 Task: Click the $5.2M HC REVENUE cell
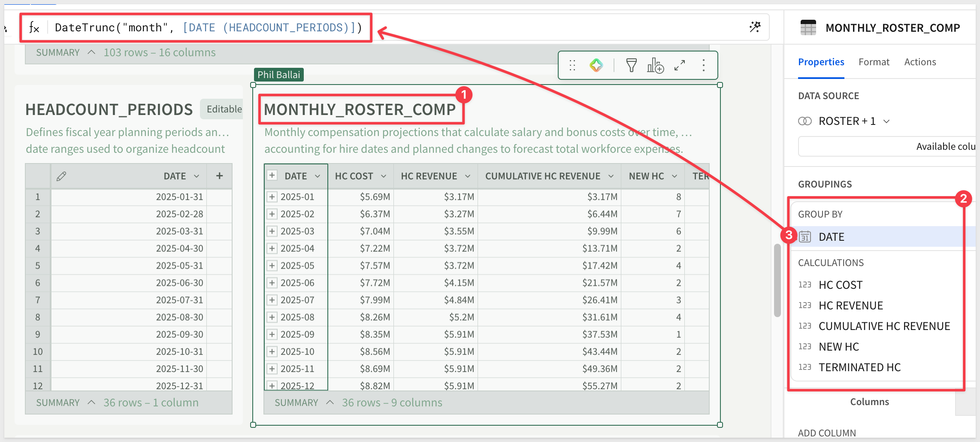[x=436, y=317]
